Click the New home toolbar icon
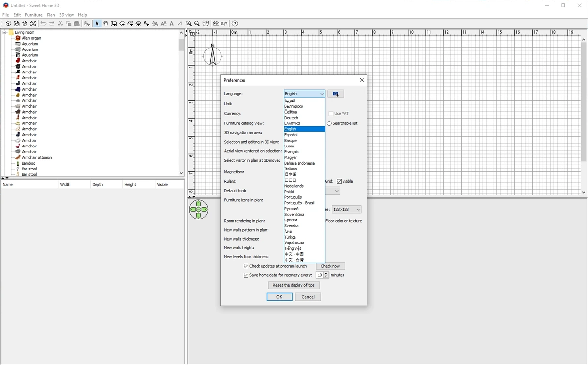Screen dimensions: 588x365 click(8, 24)
